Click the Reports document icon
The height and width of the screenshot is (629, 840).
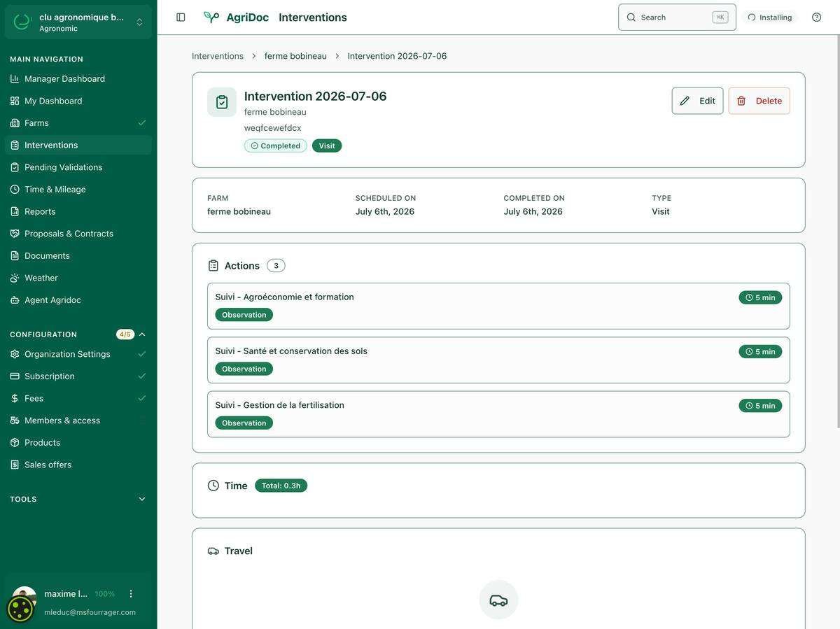click(x=15, y=211)
